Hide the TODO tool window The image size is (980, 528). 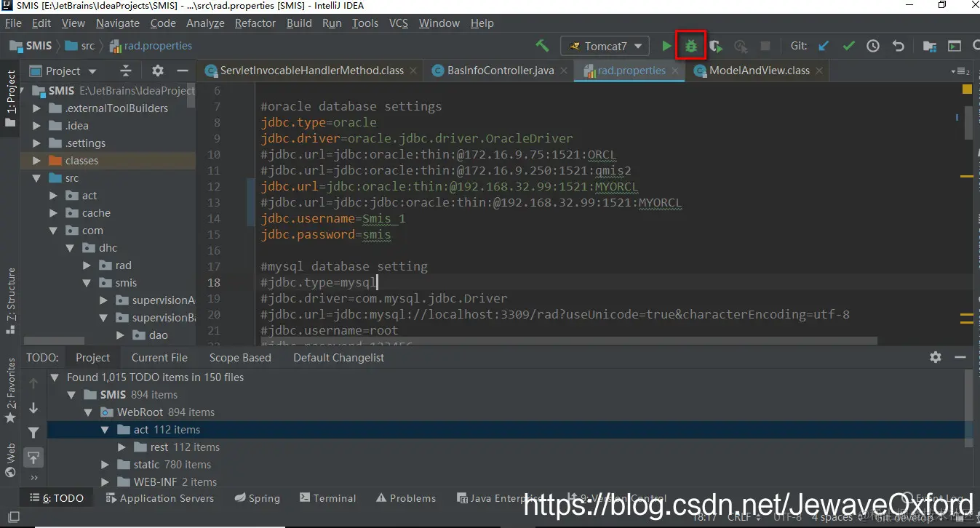pos(960,357)
